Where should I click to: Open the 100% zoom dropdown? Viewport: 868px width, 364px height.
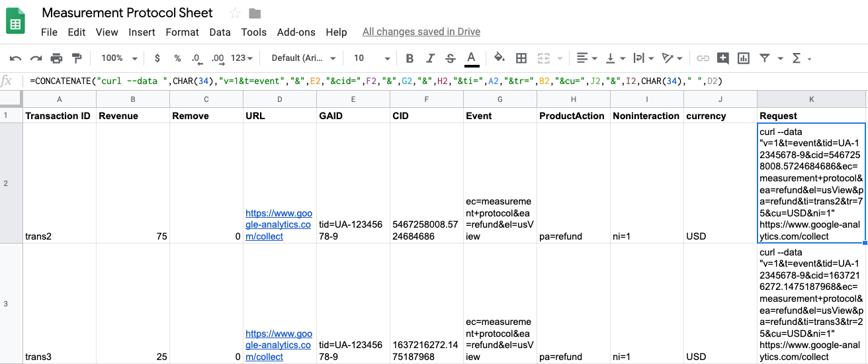(119, 58)
